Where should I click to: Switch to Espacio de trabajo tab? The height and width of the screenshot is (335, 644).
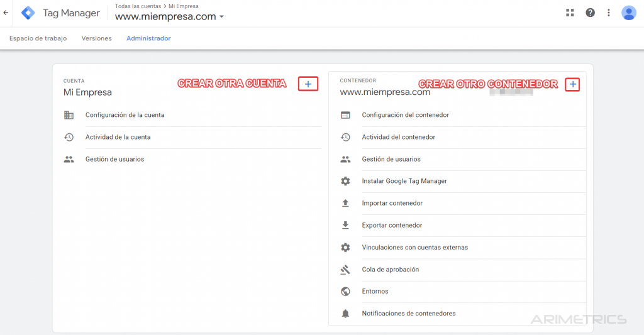pyautogui.click(x=38, y=38)
